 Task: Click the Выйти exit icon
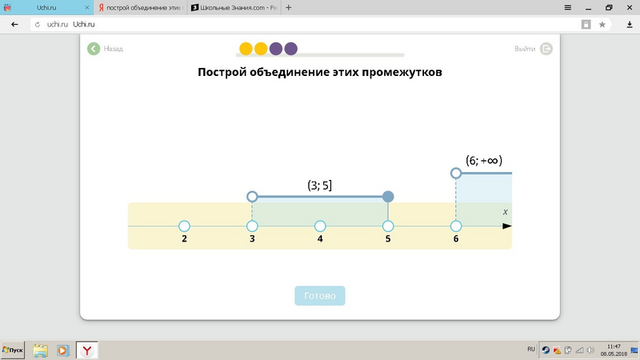click(546, 49)
